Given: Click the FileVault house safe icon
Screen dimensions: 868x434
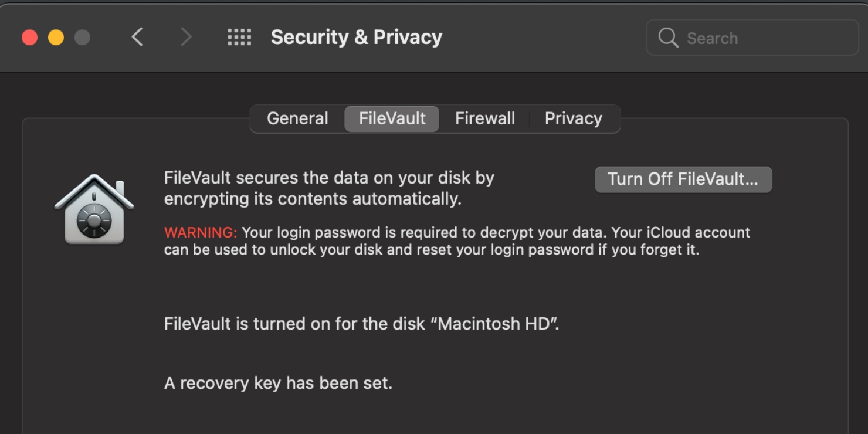Looking at the screenshot, I should pyautogui.click(x=94, y=209).
